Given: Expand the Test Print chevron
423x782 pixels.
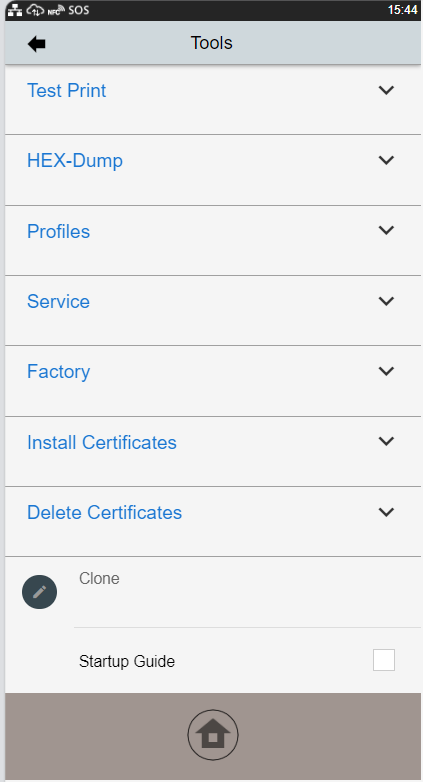Looking at the screenshot, I should point(387,90).
